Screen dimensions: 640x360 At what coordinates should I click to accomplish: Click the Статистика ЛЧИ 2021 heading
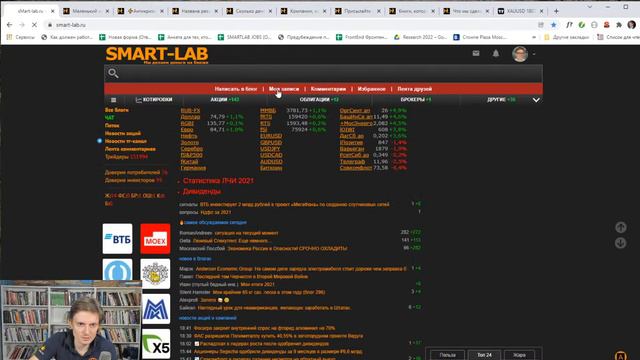click(218, 180)
